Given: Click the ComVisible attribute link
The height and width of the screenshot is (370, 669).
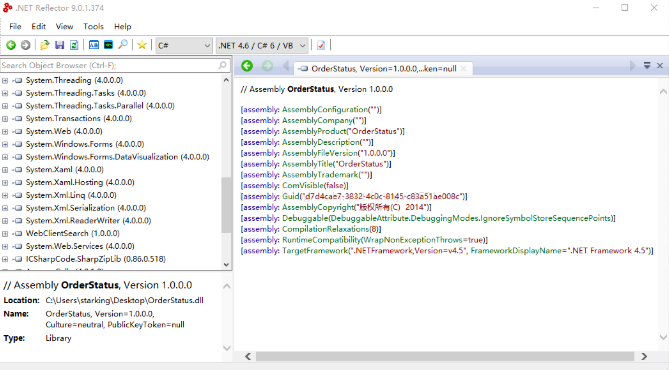Looking at the screenshot, I should point(303,186).
